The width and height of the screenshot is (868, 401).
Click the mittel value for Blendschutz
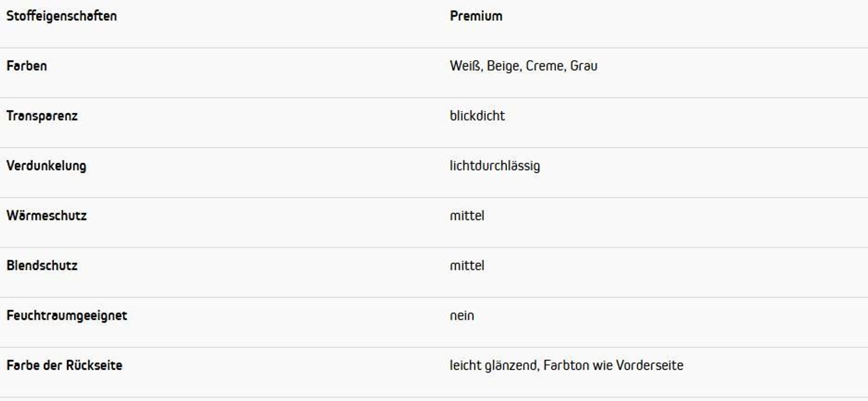(x=467, y=266)
